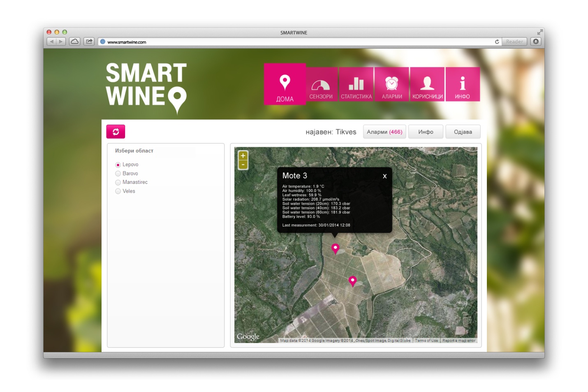Click the 'Leaf wetness: 59.9 %' line
Image resolution: width=588 pixels, height=392 pixels.
(302, 195)
